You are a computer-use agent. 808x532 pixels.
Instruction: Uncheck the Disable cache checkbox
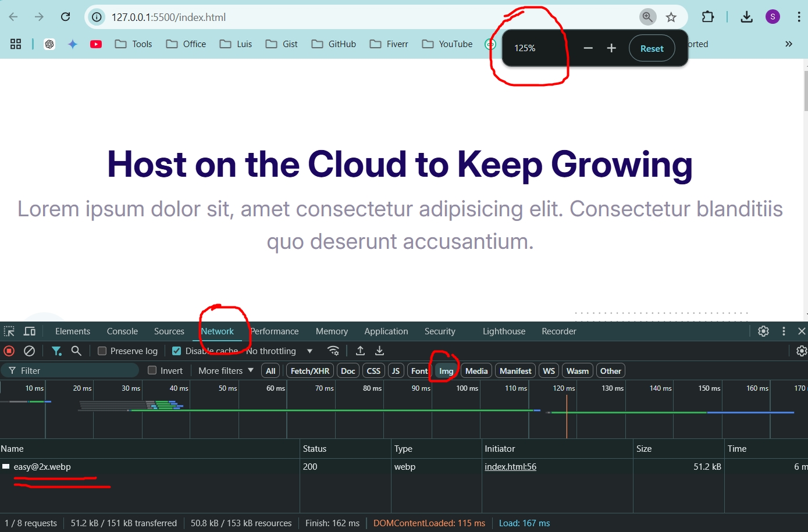pyautogui.click(x=177, y=351)
